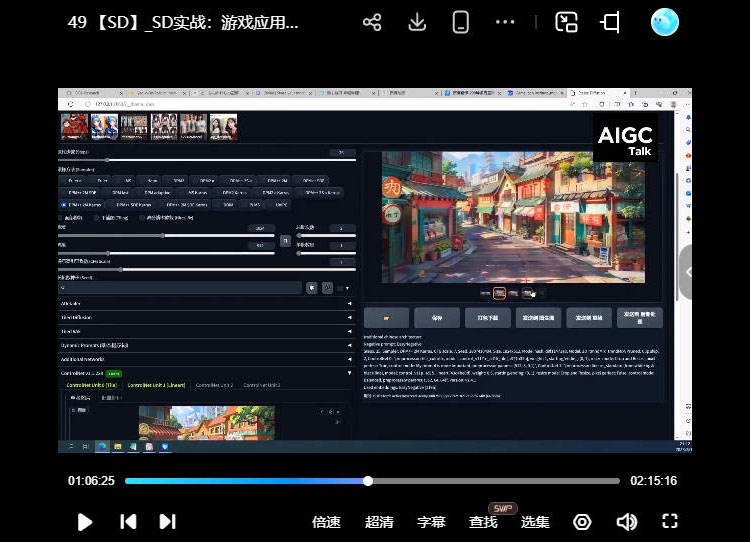
Task: Open the 选集 episode list
Action: 535,522
